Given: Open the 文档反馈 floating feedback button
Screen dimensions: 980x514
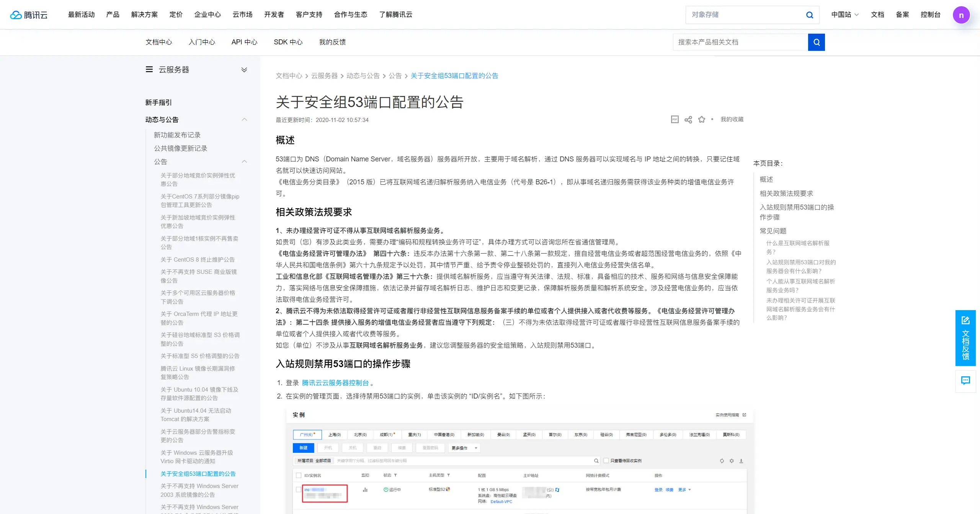Looking at the screenshot, I should click(x=965, y=338).
